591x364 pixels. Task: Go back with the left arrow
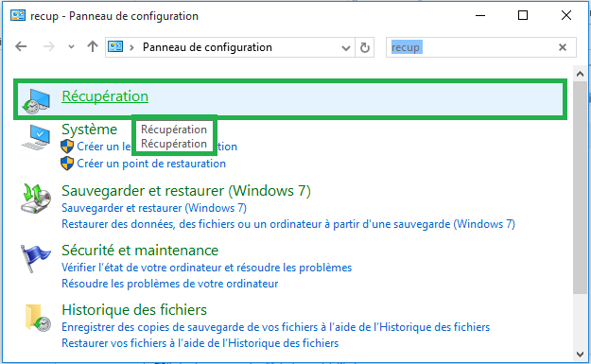coord(21,46)
